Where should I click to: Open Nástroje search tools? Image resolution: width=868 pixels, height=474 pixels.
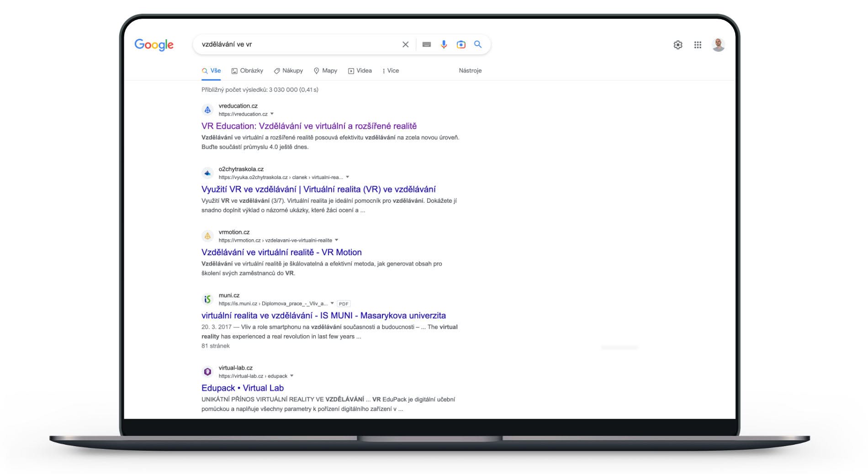470,71
